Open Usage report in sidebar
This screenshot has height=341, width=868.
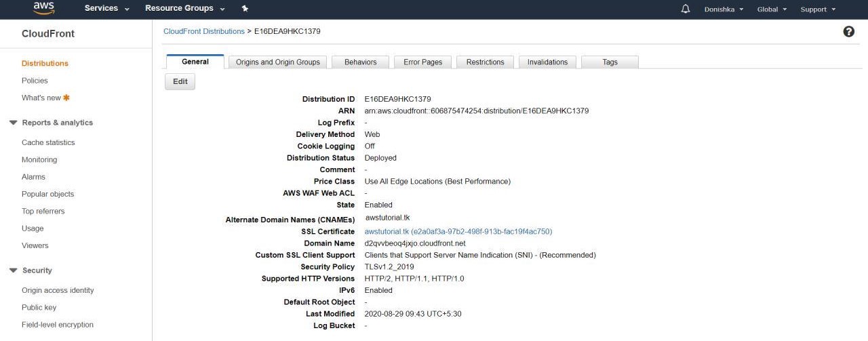point(33,228)
